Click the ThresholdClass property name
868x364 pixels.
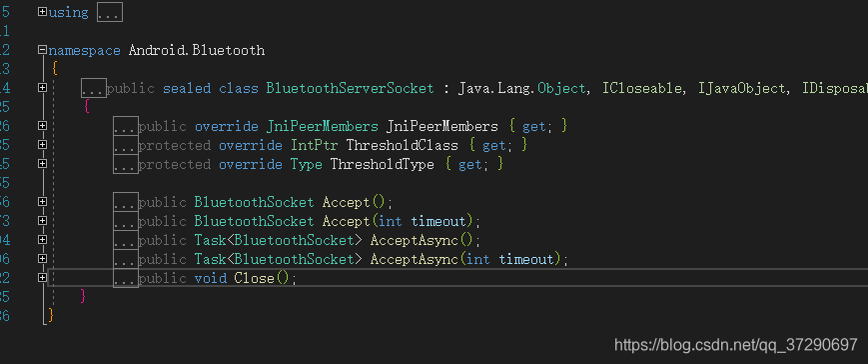point(403,145)
